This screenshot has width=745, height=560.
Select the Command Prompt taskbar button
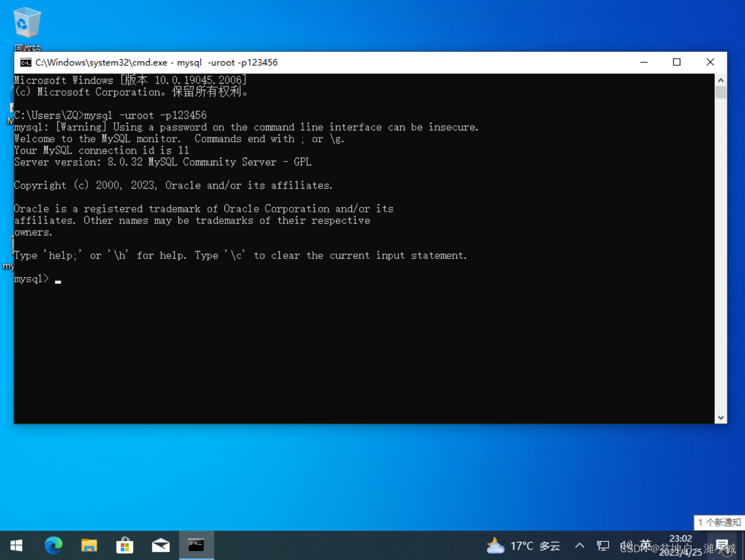pyautogui.click(x=197, y=545)
